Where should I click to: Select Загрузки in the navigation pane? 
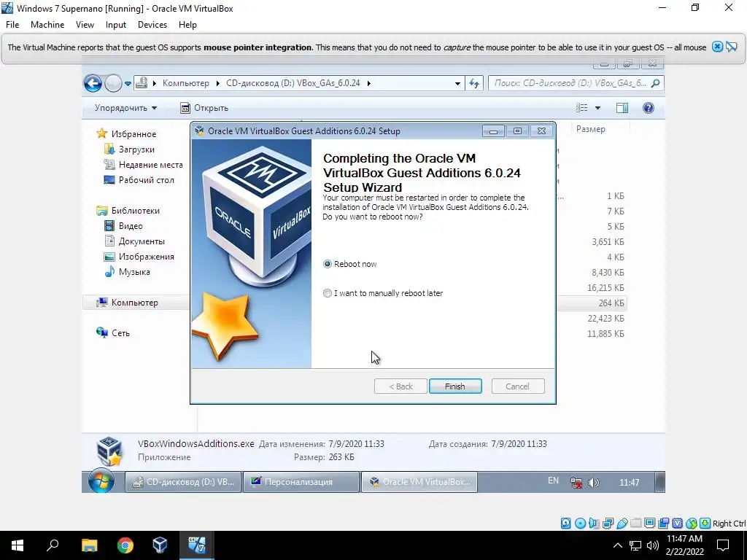click(136, 149)
